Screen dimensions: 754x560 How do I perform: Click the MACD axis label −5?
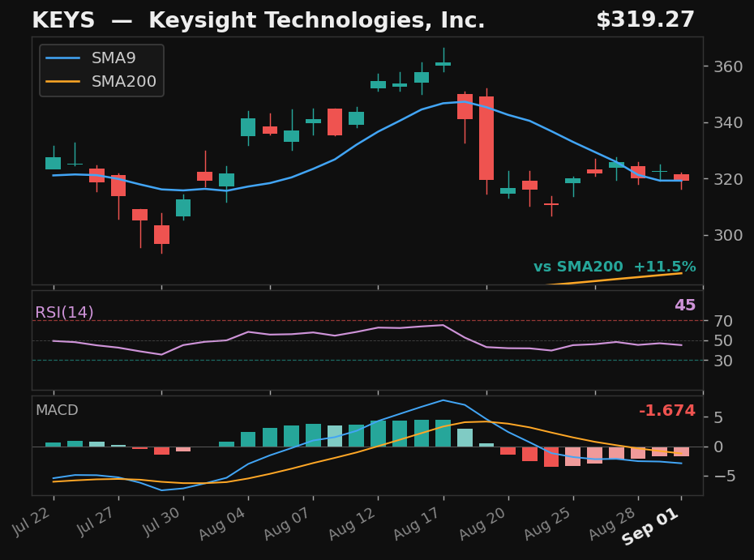[x=724, y=476]
